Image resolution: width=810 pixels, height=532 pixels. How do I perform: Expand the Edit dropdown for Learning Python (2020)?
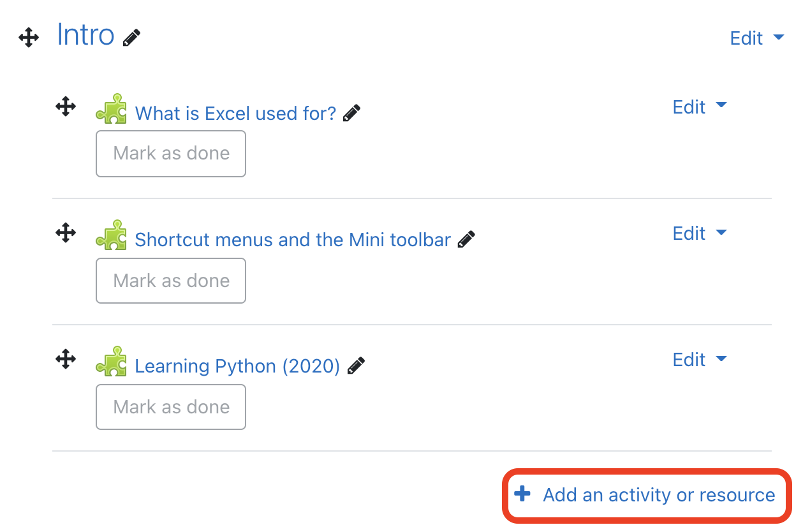click(700, 359)
